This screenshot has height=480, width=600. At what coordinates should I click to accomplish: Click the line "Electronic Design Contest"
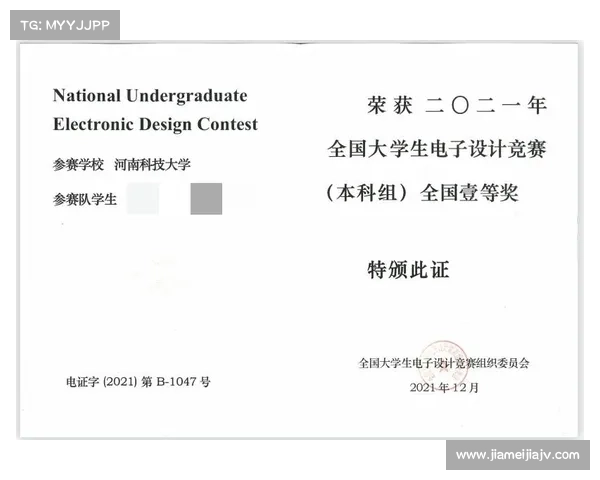[x=155, y=124]
